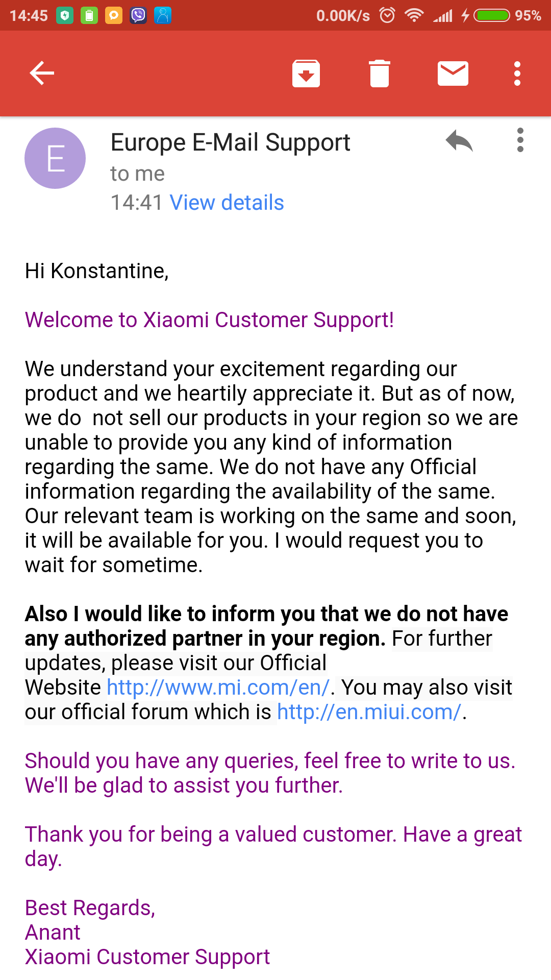Tap the green battery app notification icon
551x980 pixels.
point(89,15)
